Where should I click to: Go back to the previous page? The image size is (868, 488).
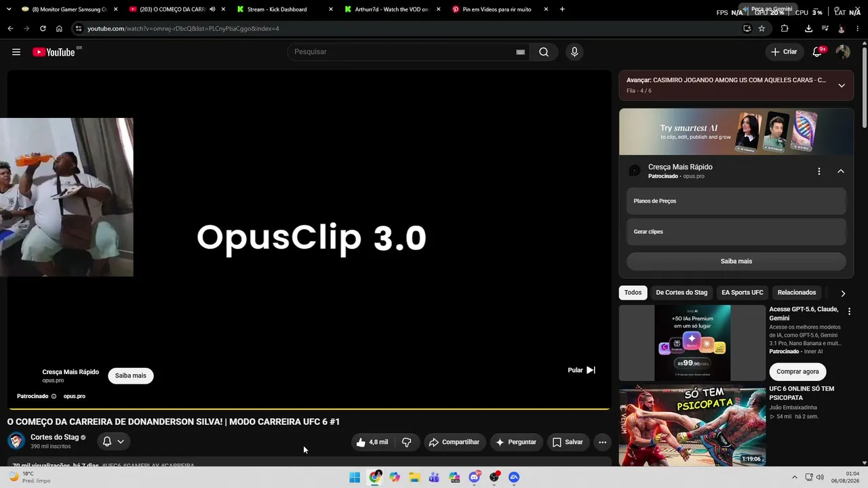click(x=10, y=28)
